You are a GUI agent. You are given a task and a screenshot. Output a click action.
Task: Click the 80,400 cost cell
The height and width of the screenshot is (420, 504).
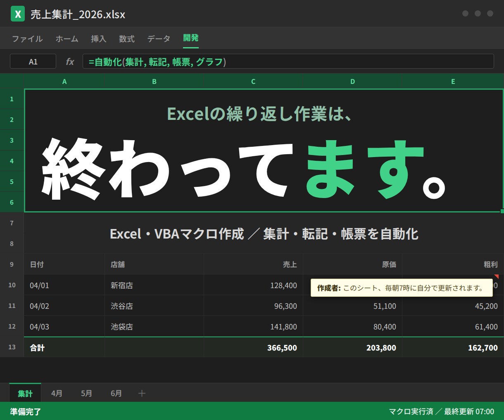tap(352, 326)
